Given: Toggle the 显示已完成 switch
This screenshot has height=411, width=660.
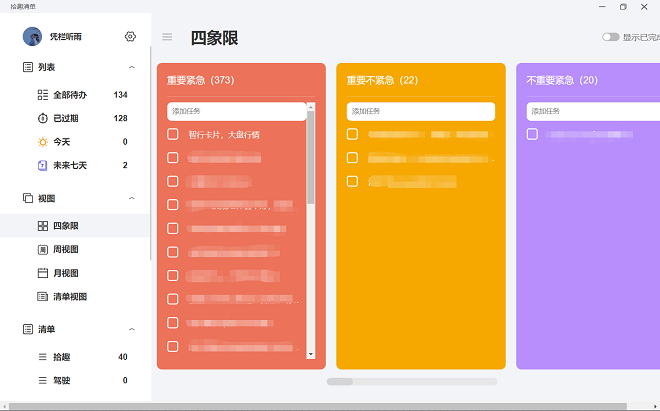Looking at the screenshot, I should 610,37.
